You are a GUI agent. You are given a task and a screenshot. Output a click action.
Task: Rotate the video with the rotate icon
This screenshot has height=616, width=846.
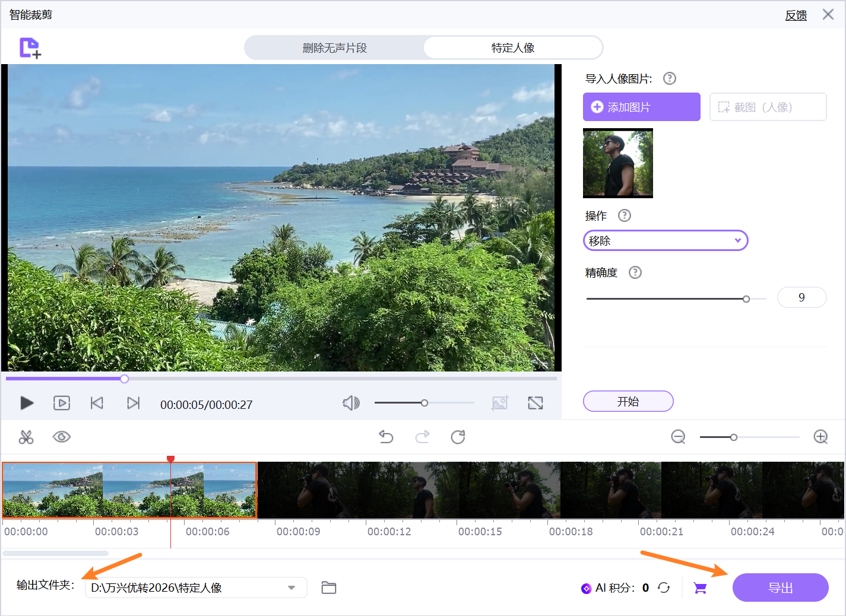tap(458, 437)
